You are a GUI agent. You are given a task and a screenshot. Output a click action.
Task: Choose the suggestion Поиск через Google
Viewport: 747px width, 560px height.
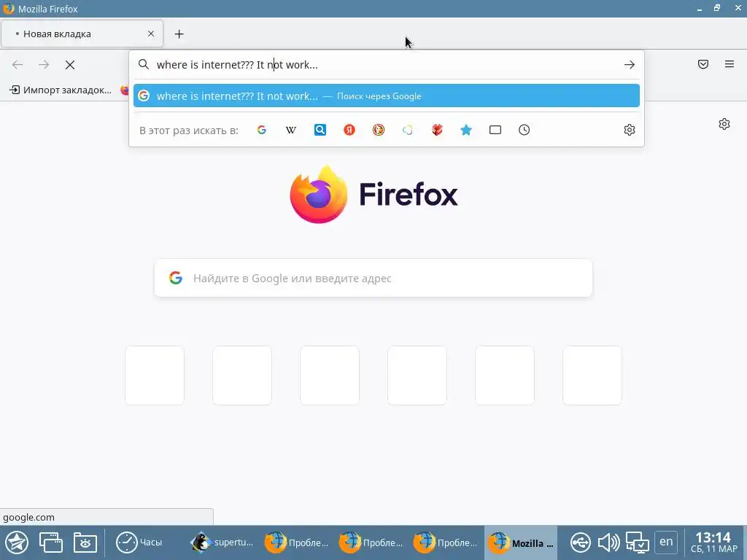click(x=387, y=96)
